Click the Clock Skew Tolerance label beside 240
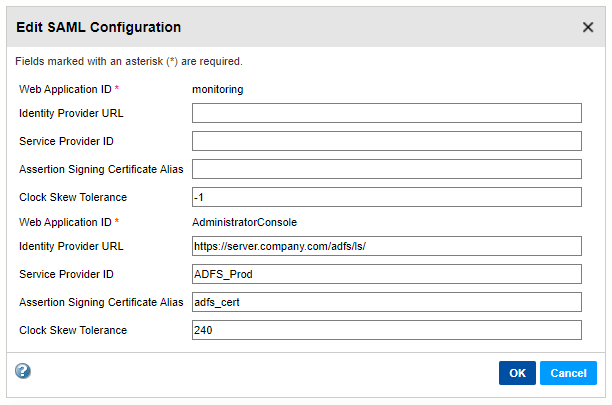 [73, 330]
